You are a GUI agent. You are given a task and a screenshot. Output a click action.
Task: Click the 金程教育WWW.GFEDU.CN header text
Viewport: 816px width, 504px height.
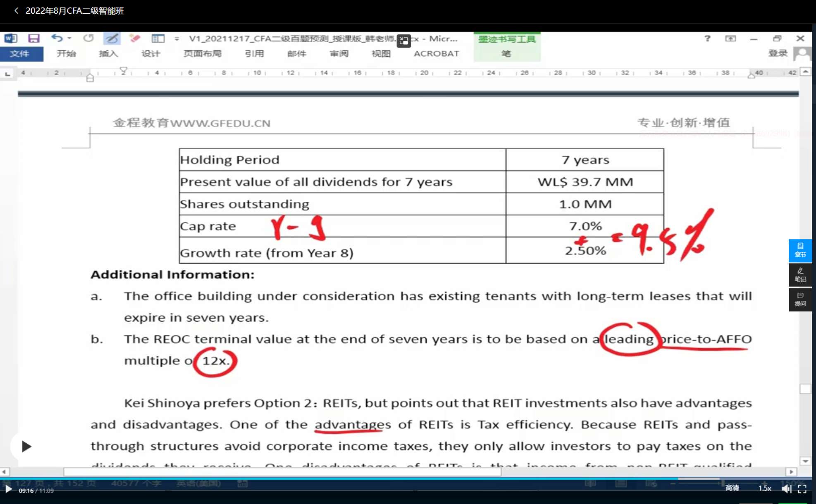coord(192,123)
